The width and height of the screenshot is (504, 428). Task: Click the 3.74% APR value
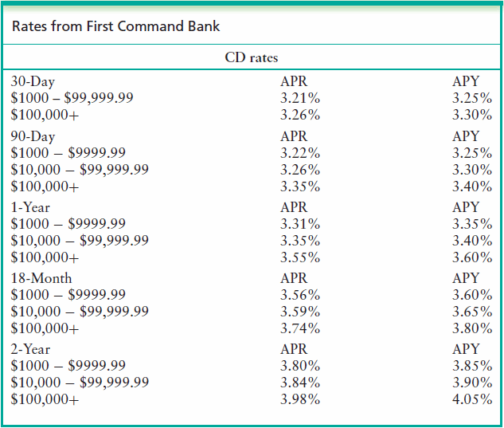tap(300, 328)
